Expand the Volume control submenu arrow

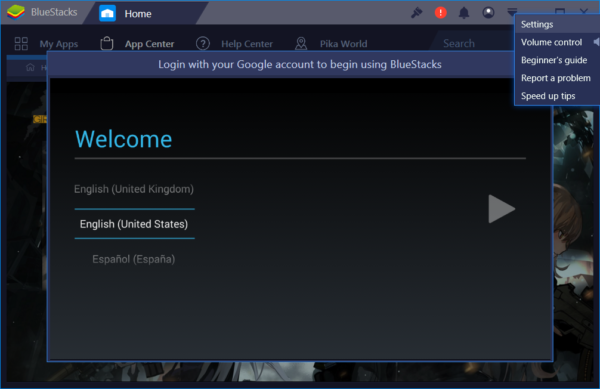596,42
